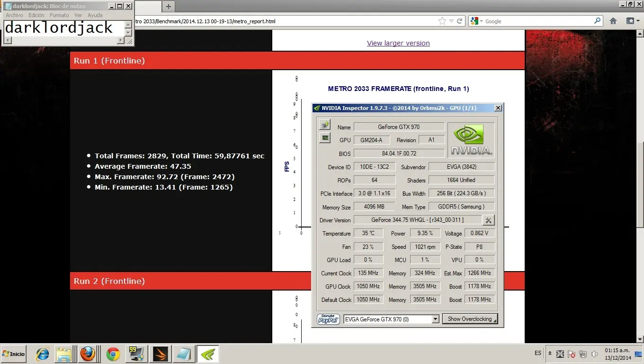644x364 pixels.
Task: Reload the page in Firefox
Action: click(459, 21)
